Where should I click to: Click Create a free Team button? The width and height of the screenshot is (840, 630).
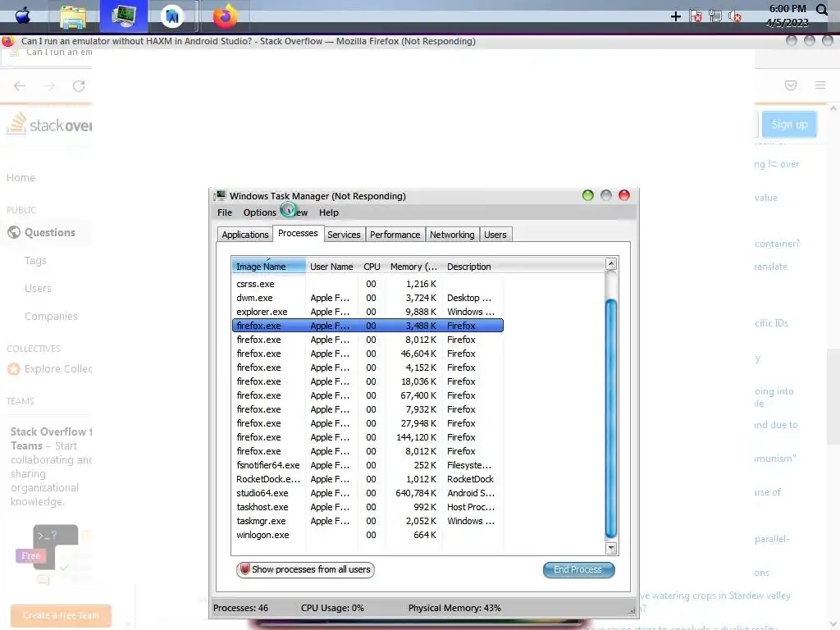[61, 615]
